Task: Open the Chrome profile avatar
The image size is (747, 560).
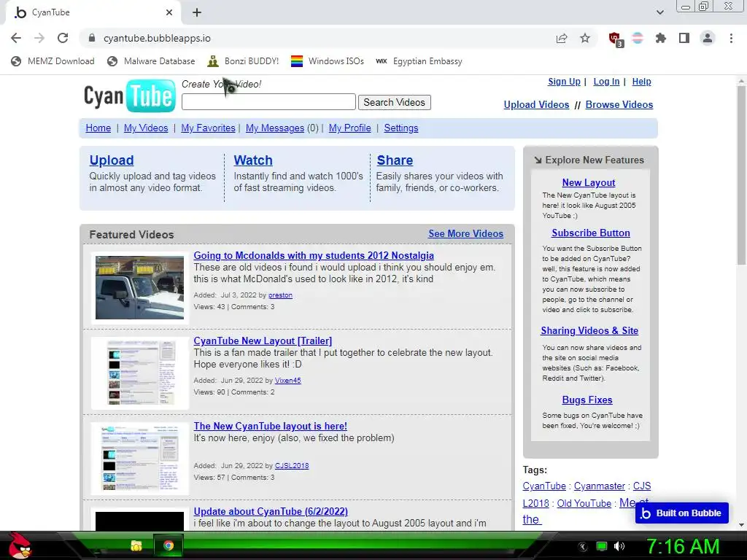Action: (708, 38)
